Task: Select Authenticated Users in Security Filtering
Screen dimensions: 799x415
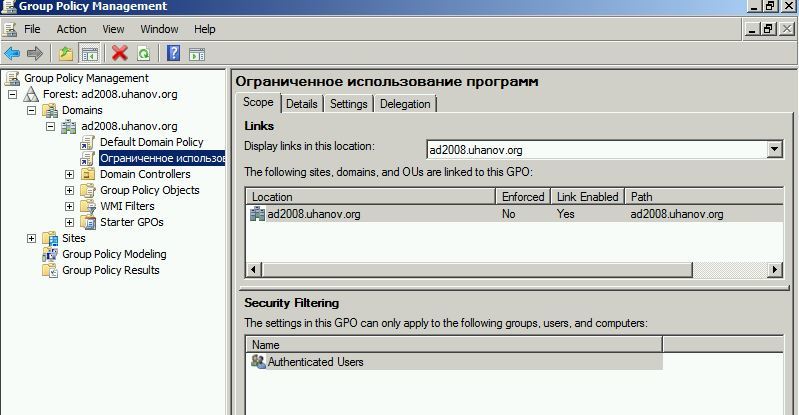Action: [x=315, y=362]
